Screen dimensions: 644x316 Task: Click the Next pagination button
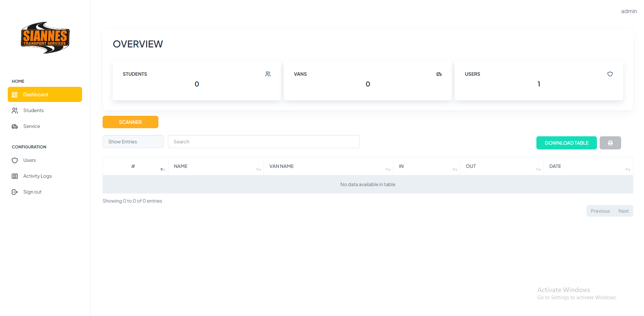click(623, 211)
